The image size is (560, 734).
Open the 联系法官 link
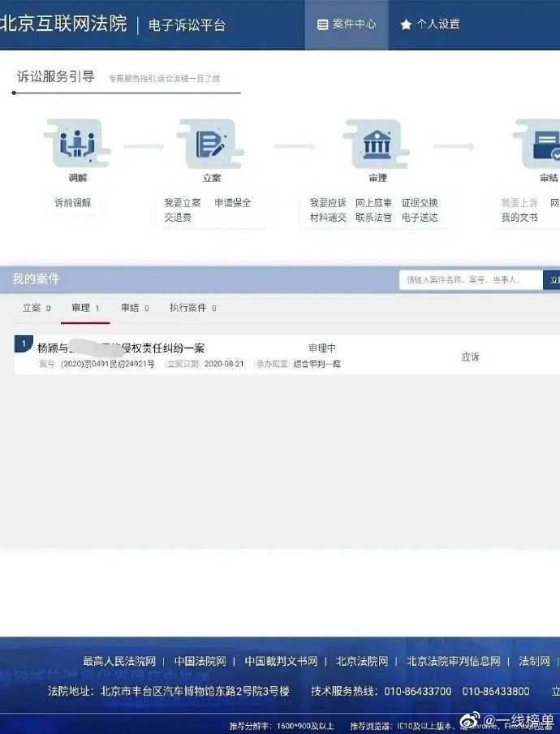[373, 218]
